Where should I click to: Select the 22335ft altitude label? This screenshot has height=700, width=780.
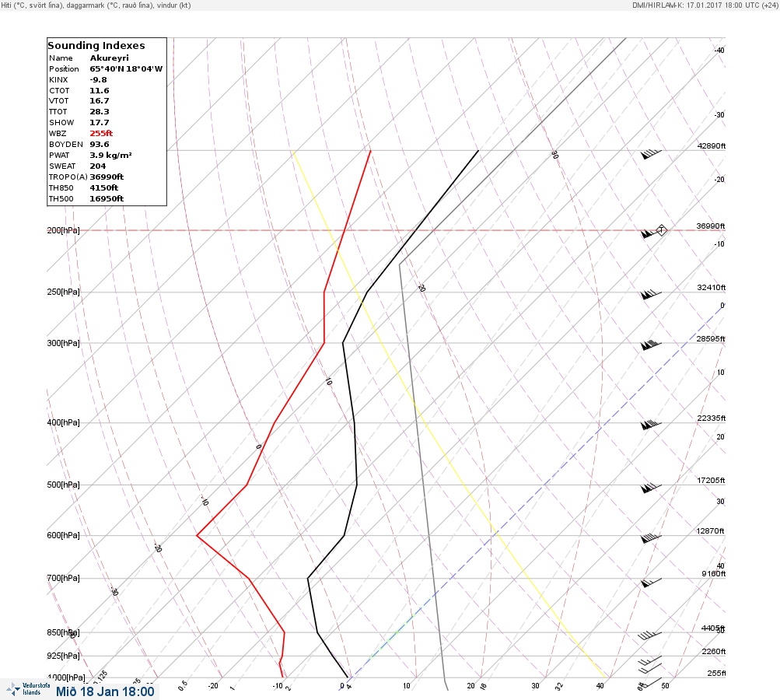[712, 418]
